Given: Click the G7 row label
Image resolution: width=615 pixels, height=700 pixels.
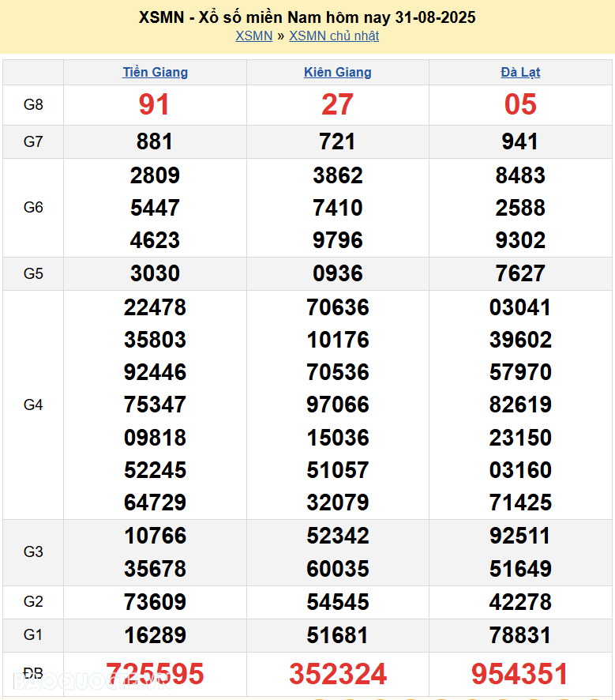Looking at the screenshot, I should click(33, 141).
